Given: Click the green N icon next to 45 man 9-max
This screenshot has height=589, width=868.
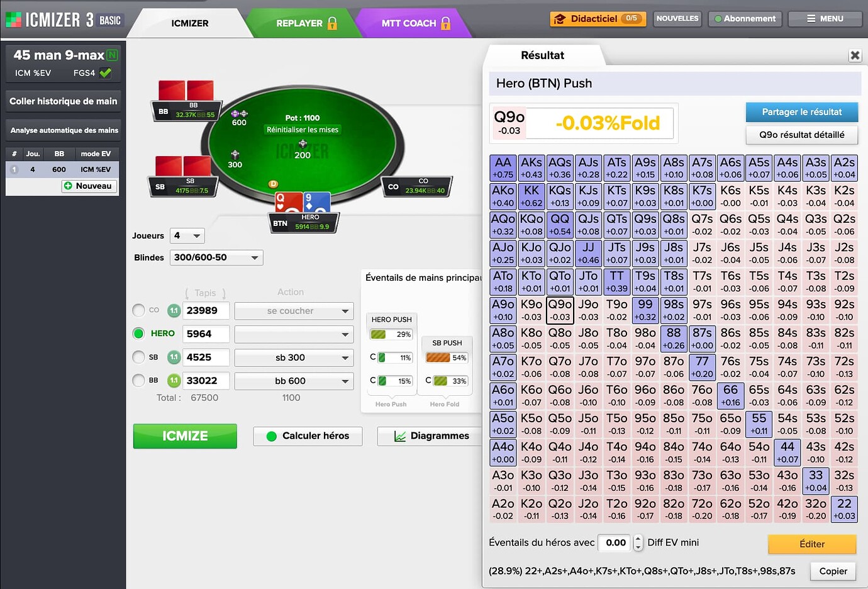Looking at the screenshot, I should [113, 55].
